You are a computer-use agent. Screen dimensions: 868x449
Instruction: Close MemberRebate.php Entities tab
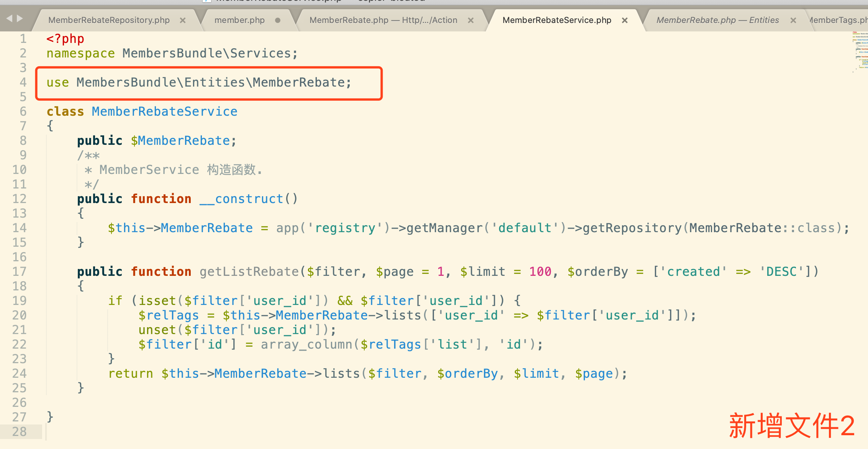[x=793, y=20]
